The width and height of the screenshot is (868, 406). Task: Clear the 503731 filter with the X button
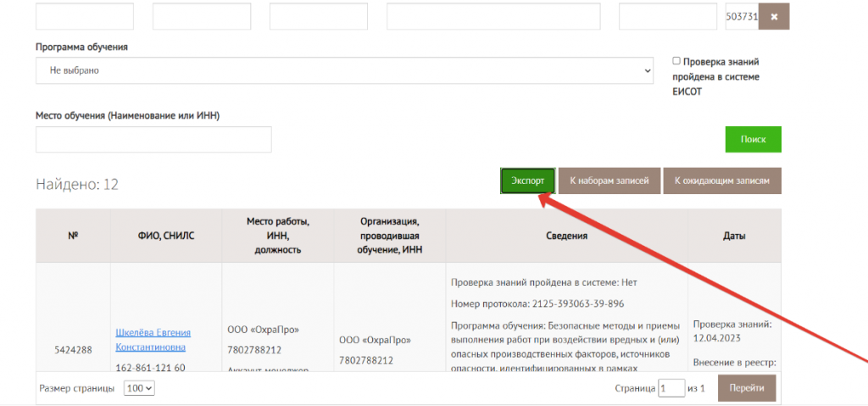[774, 17]
